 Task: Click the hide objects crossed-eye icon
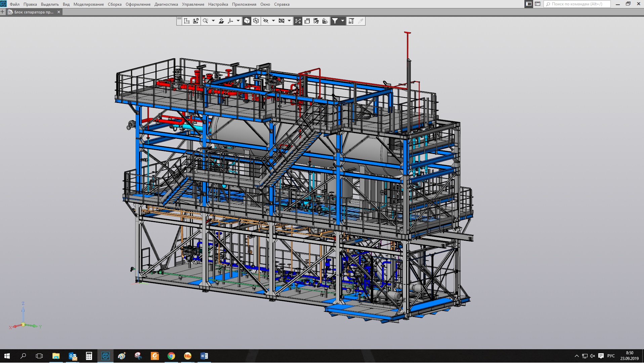[266, 21]
